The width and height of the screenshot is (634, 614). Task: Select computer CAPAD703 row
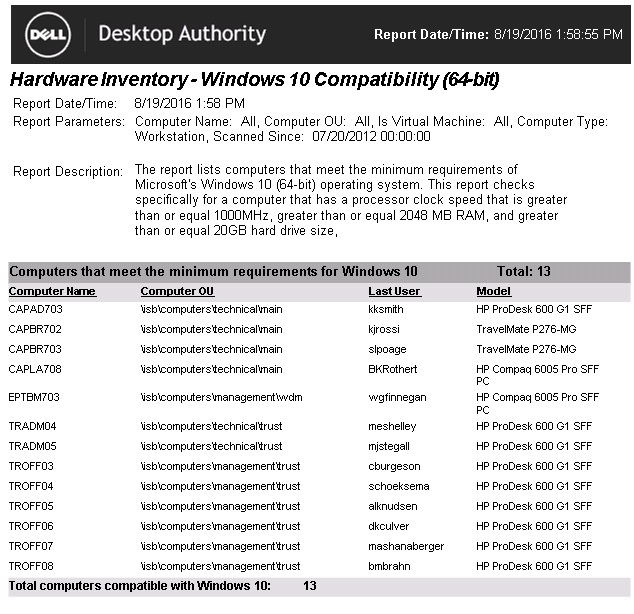coord(35,310)
